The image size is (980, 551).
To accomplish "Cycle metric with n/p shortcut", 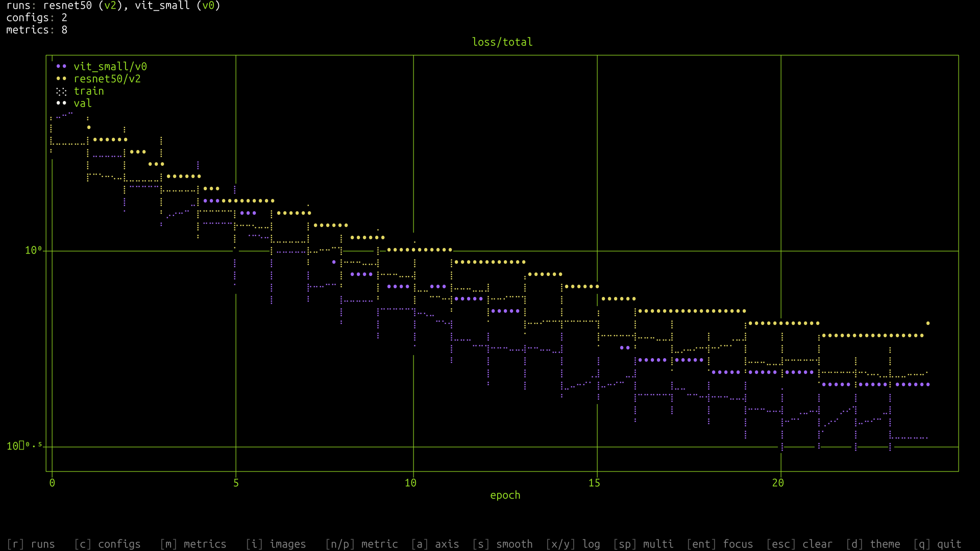I will (361, 544).
